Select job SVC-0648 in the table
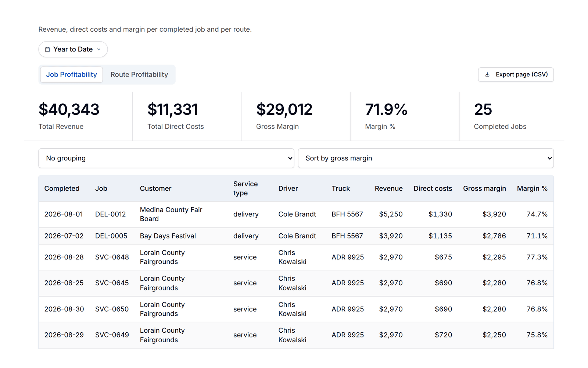Viewport: 588px width, 368px height. (112, 257)
